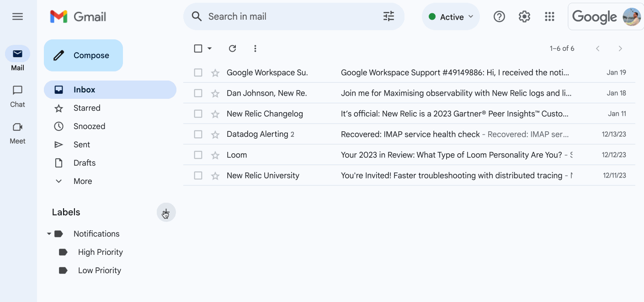Star the Loom email
The width and height of the screenshot is (644, 302).
[x=215, y=155]
